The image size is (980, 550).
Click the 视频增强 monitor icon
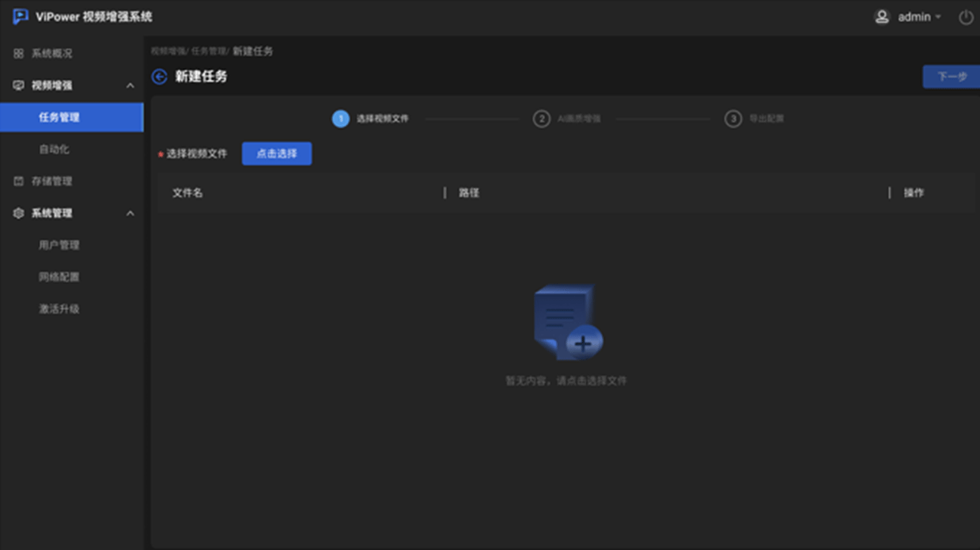point(18,85)
